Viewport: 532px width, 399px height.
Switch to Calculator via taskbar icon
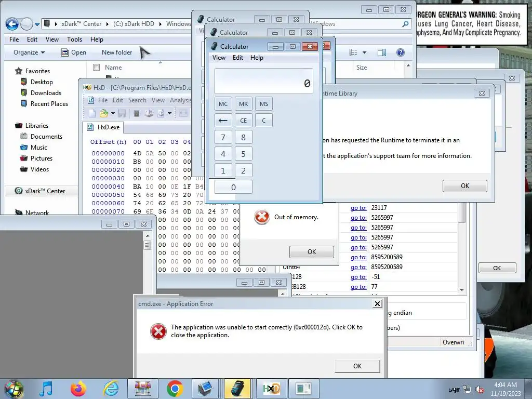click(237, 389)
